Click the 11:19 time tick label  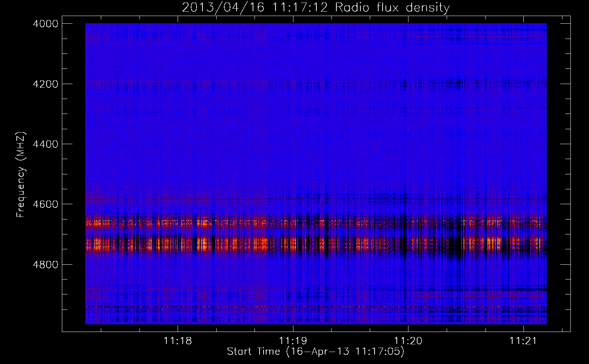click(293, 341)
